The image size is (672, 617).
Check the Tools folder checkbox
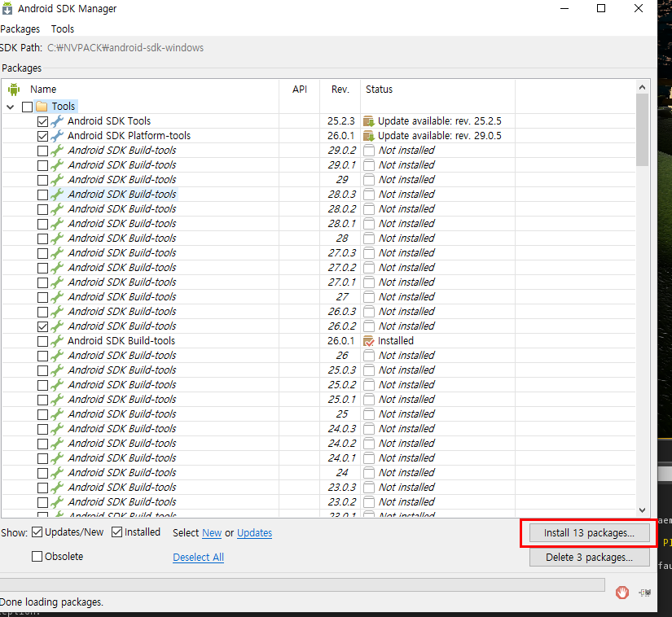[x=28, y=107]
